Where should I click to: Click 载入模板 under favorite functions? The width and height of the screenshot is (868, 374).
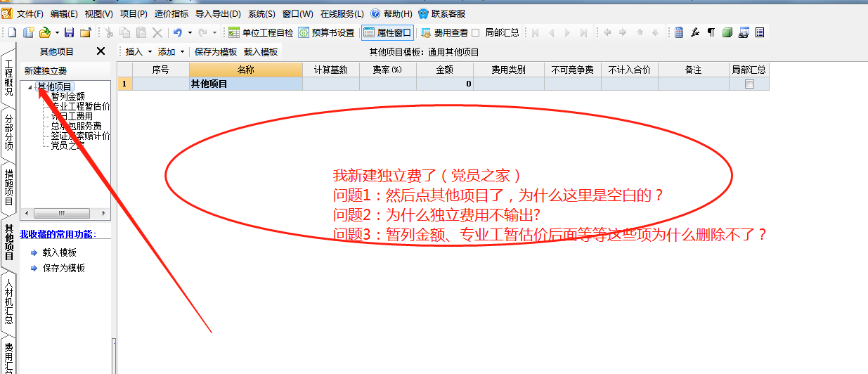(x=60, y=252)
